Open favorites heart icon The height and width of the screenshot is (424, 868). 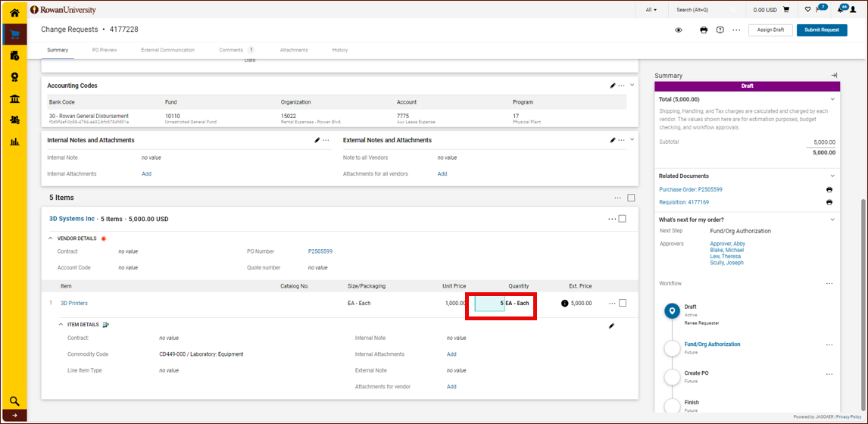point(807,9)
